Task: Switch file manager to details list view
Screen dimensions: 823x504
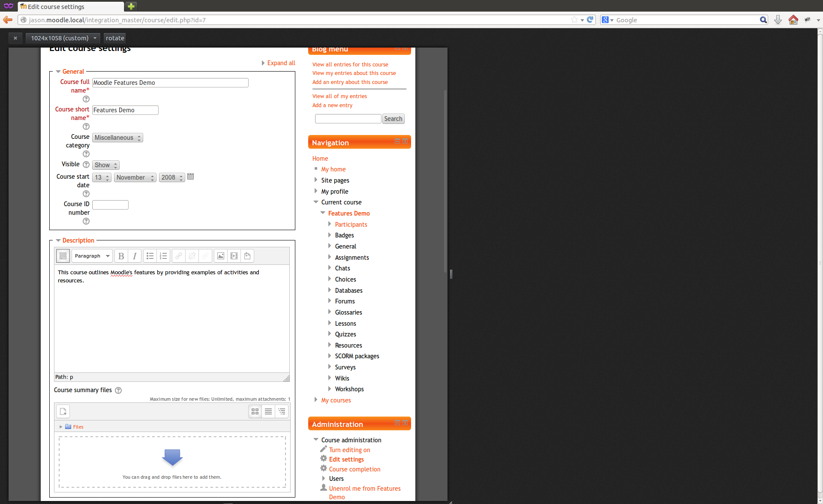Action: pyautogui.click(x=268, y=411)
